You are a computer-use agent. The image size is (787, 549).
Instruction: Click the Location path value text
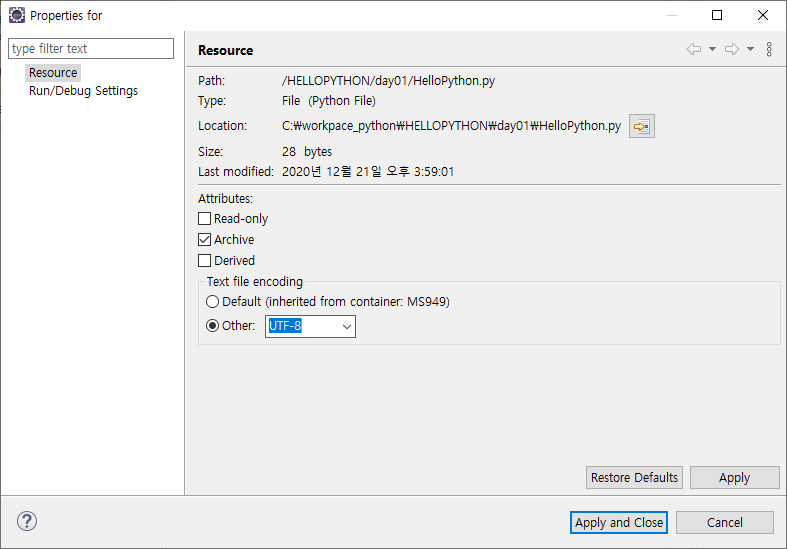[x=451, y=126]
